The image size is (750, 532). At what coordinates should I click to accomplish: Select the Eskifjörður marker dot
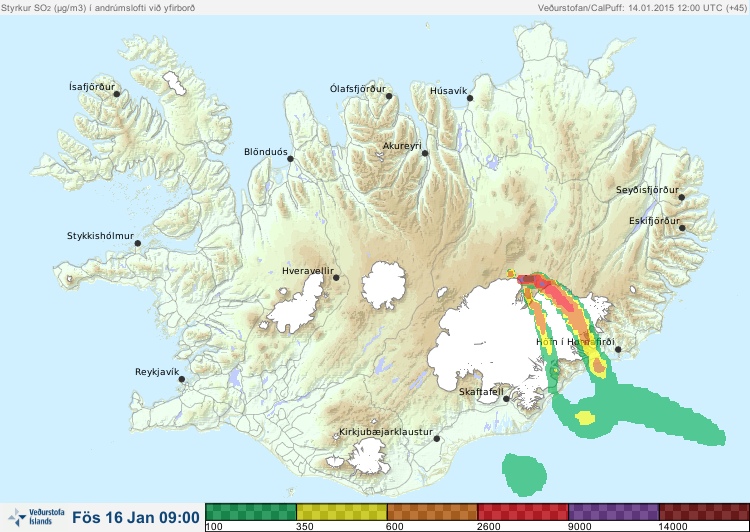[682, 228]
